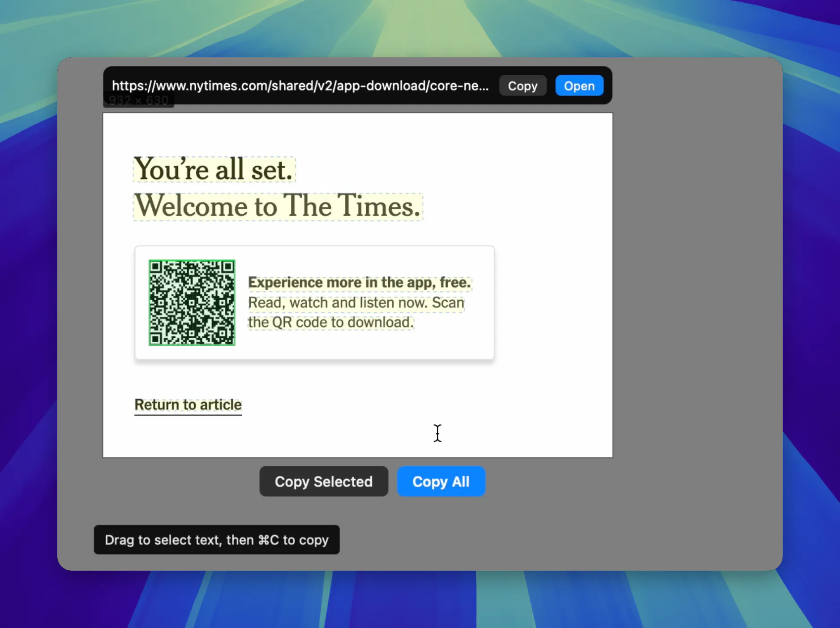This screenshot has width=840, height=628.
Task: Click the Copy Selected button
Action: pos(323,481)
